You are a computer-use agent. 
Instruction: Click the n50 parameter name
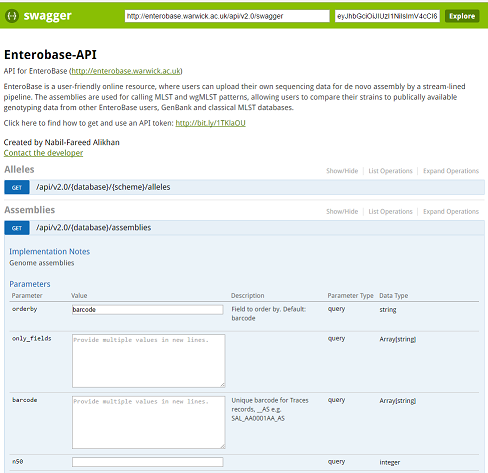coord(18,462)
